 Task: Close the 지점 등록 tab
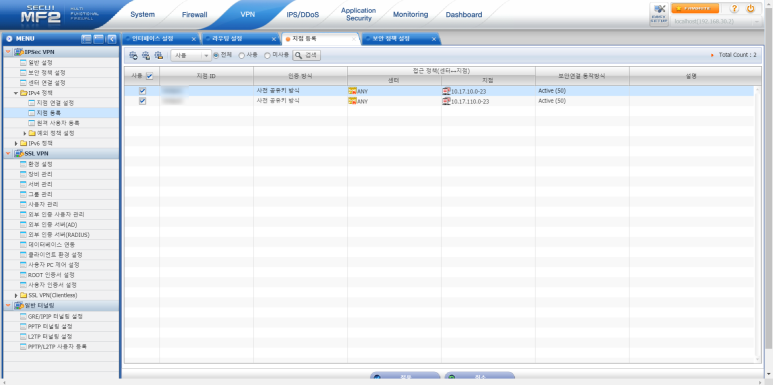click(353, 39)
